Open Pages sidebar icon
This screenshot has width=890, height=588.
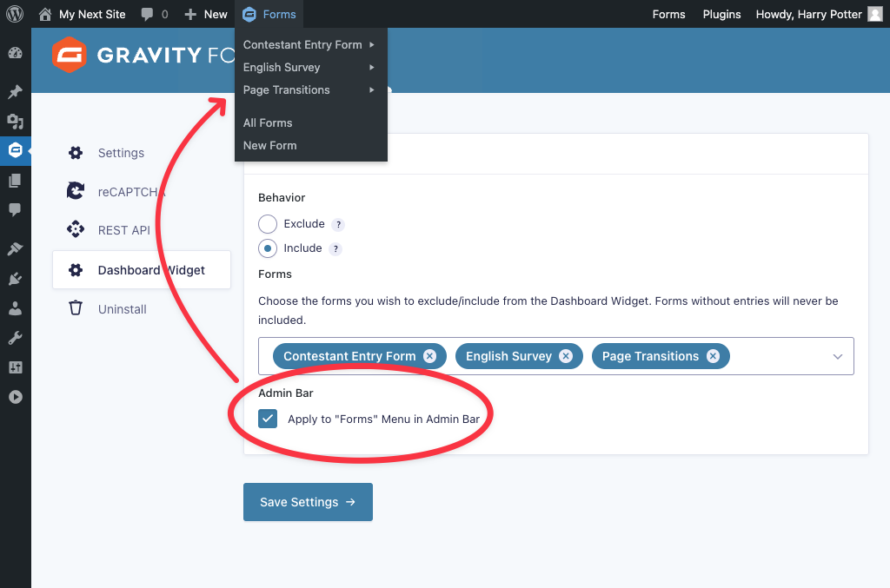pyautogui.click(x=16, y=181)
